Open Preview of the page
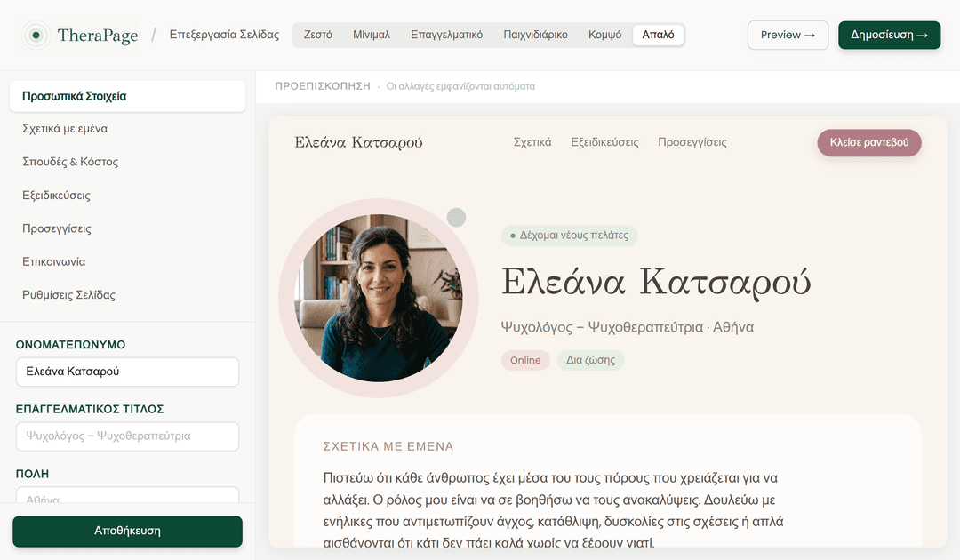960x560 pixels. pos(788,35)
